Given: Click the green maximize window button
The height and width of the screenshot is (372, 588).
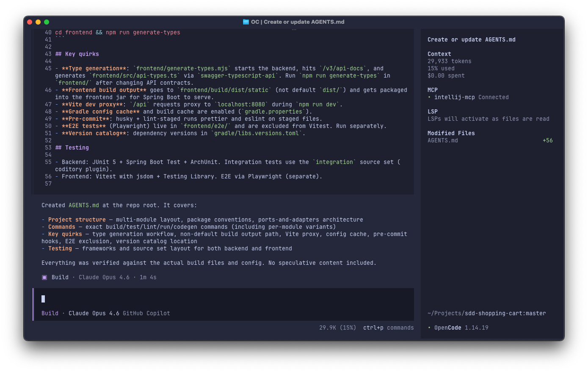Looking at the screenshot, I should tap(47, 22).
